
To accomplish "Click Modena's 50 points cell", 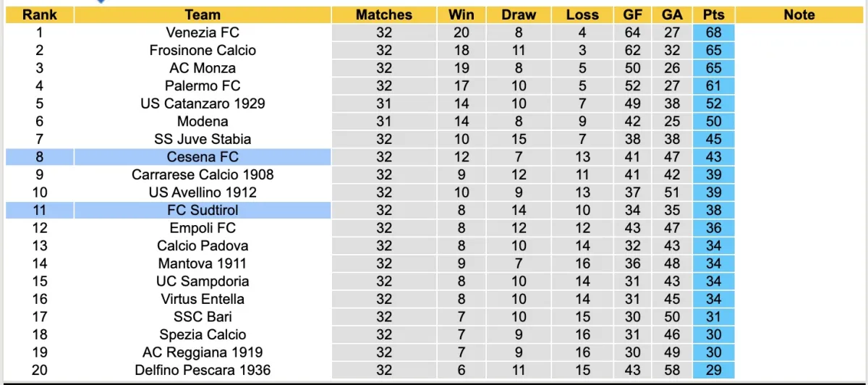I will coord(713,122).
